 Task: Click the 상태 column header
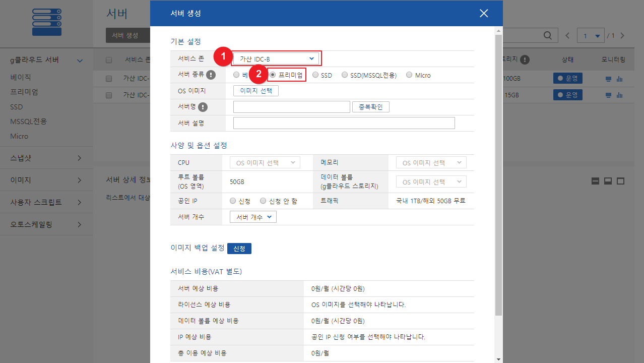click(568, 60)
